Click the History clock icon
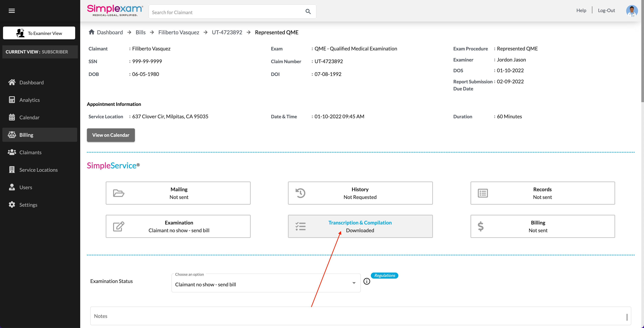Screen dimensions: 644x328 pos(300,193)
